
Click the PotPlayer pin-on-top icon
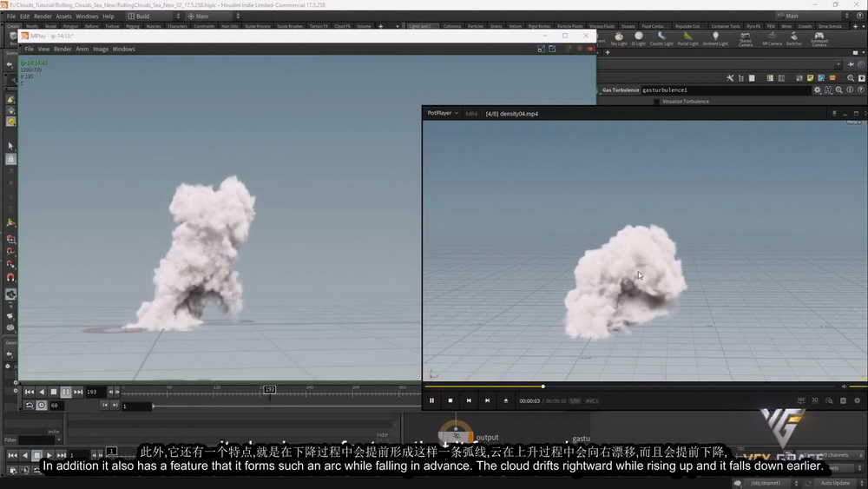click(x=834, y=113)
